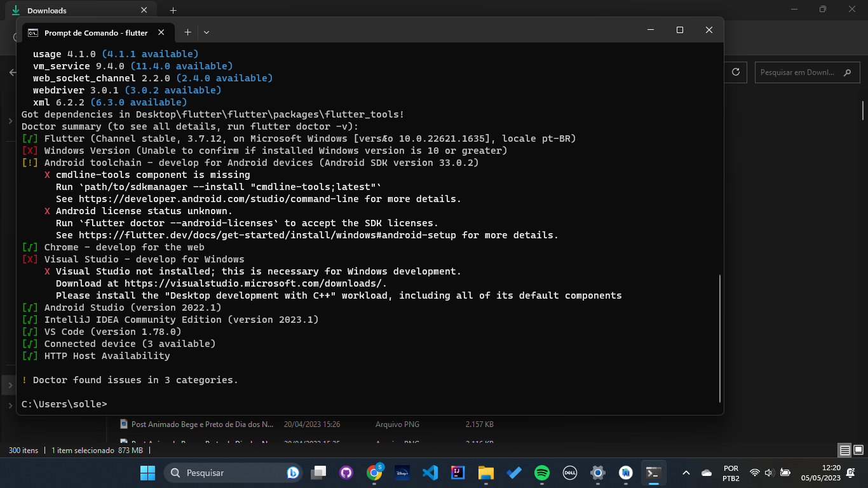Click the flutter.dev windows android-setup URL
The image size is (868, 488).
pos(267,235)
